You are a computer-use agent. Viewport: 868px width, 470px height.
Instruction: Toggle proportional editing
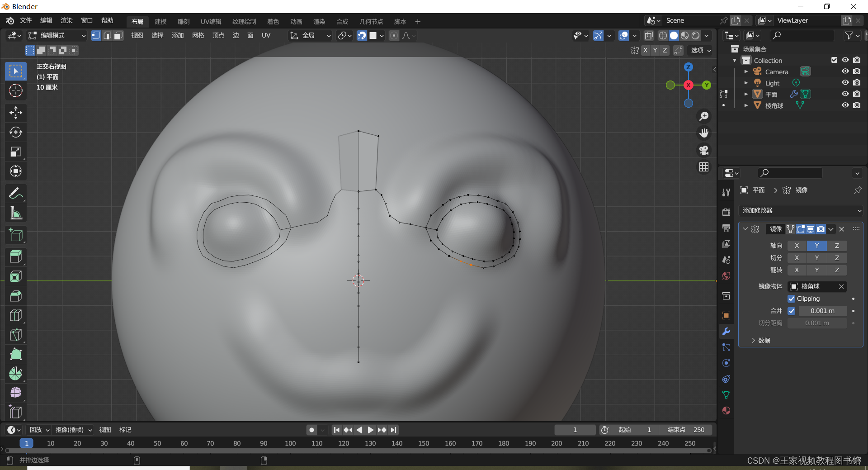pos(394,35)
